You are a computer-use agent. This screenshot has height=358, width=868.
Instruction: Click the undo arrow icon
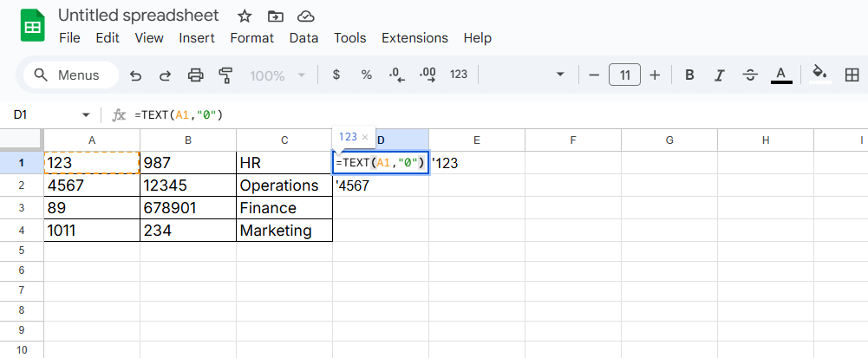pyautogui.click(x=135, y=75)
